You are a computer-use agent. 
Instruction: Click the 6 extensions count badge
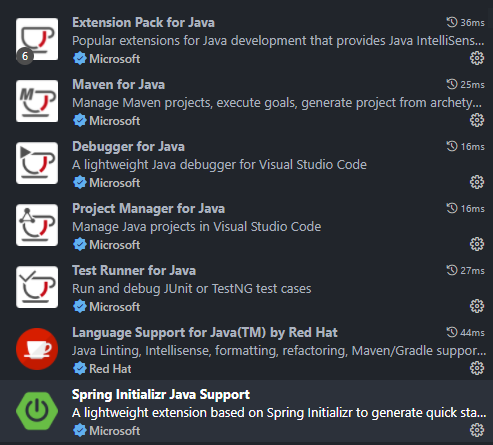coord(25,56)
